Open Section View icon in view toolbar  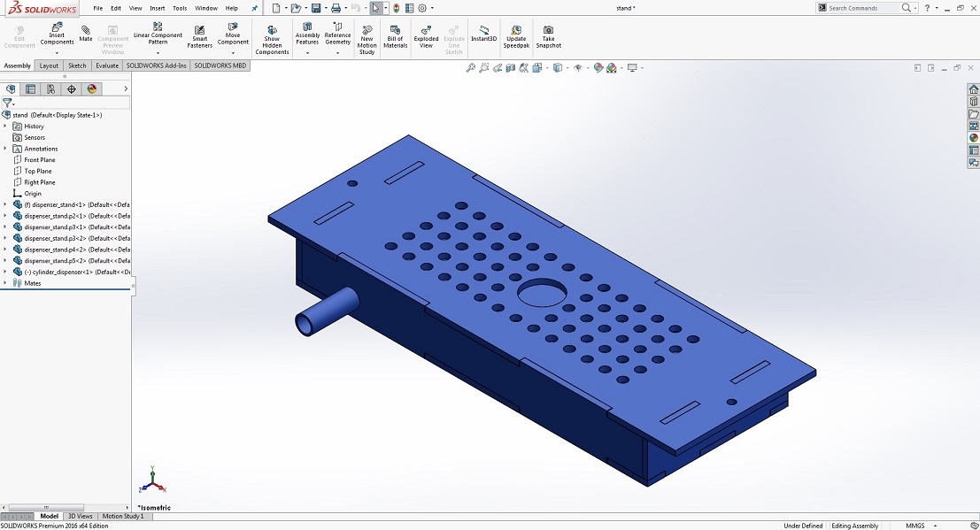click(x=511, y=67)
